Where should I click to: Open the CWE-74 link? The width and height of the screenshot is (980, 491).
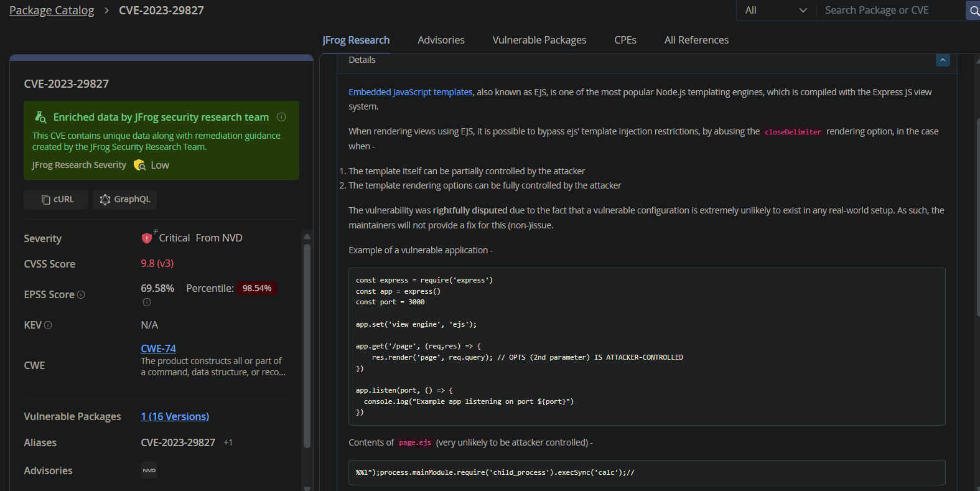coord(158,348)
